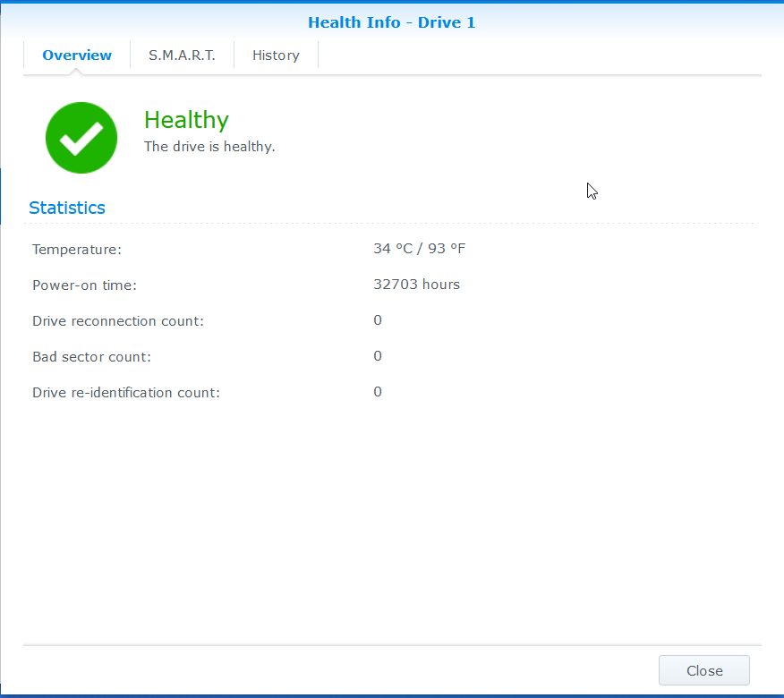Click the 'Temperature:' label
This screenshot has height=698, width=784.
[77, 249]
